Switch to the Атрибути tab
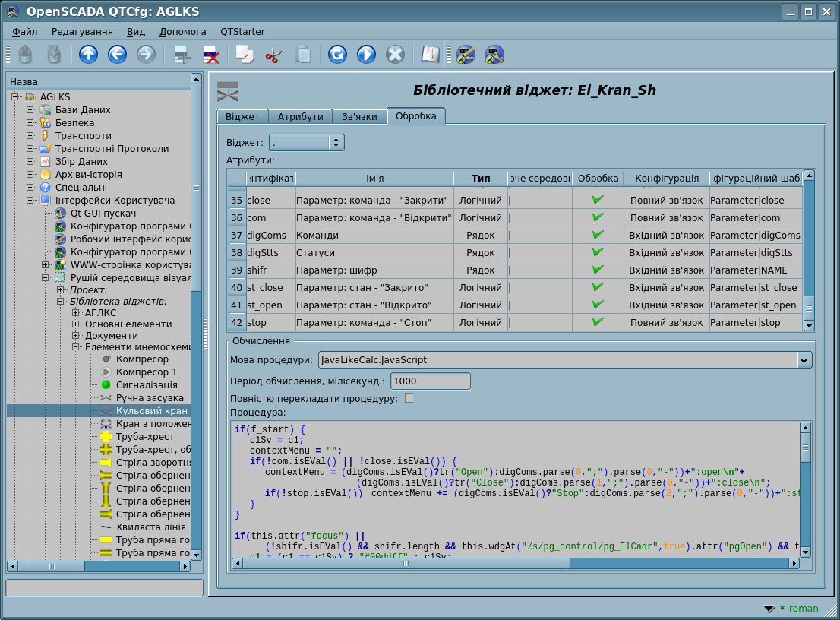This screenshot has width=840, height=620. point(300,117)
